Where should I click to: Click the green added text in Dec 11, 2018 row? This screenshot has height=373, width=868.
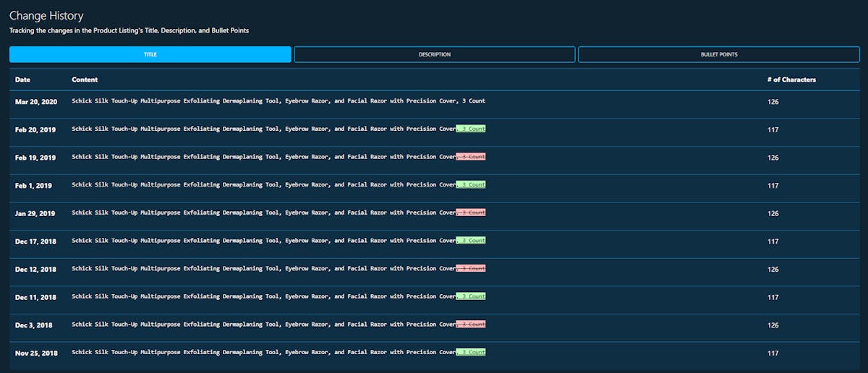pos(471,296)
